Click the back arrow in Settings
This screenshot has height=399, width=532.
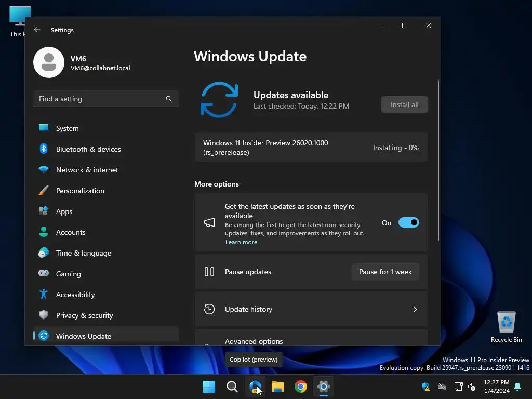37,30
